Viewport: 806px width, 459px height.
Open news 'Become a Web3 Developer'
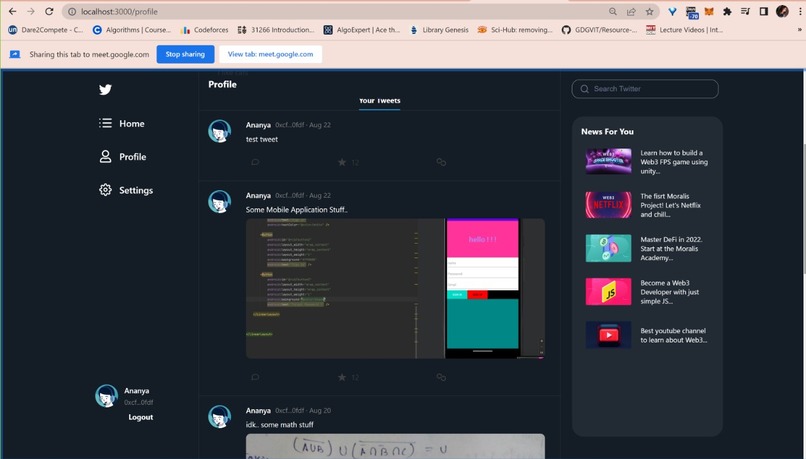point(670,292)
